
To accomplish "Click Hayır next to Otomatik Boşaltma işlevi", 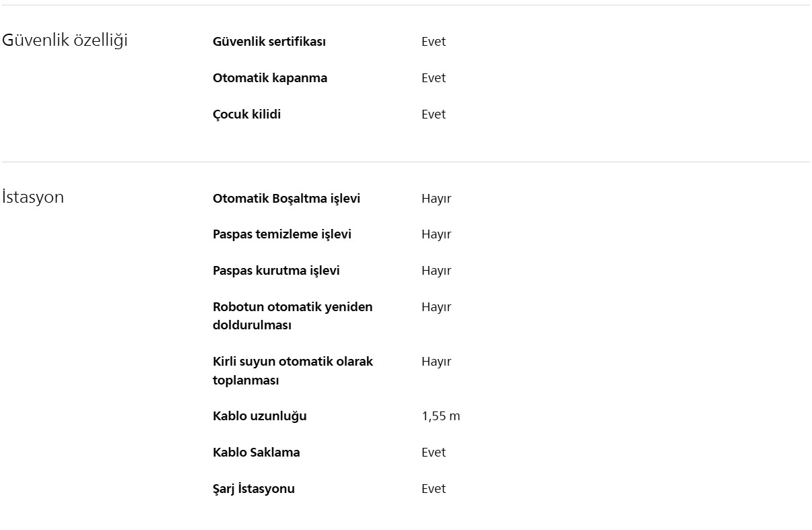I will coord(436,199).
